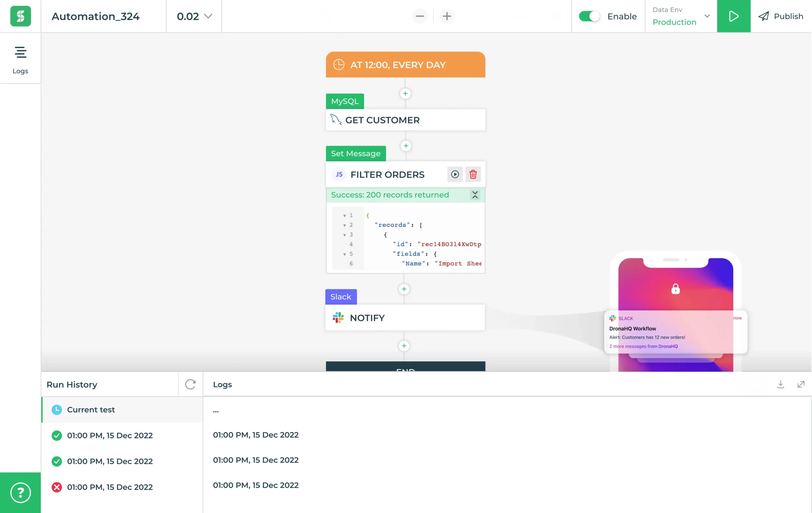Image resolution: width=812 pixels, height=513 pixels.
Task: Close the success records returned banner
Action: pyautogui.click(x=475, y=195)
